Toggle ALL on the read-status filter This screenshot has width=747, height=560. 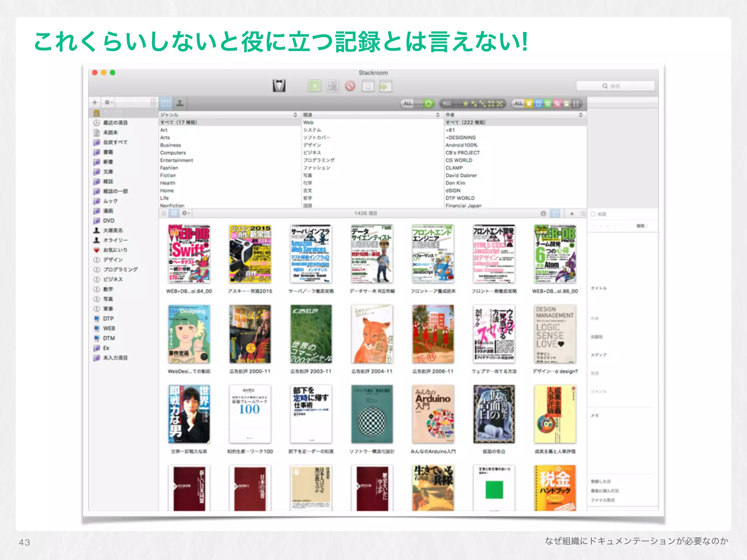click(x=408, y=104)
